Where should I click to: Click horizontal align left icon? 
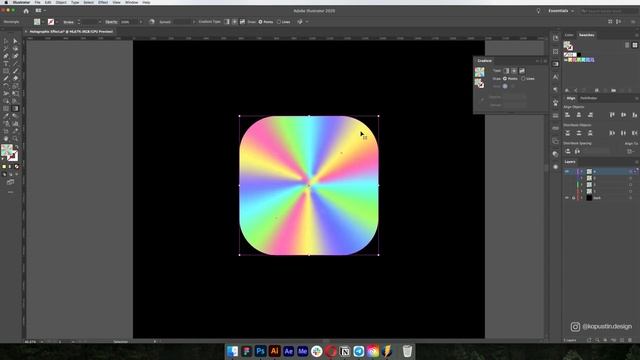tap(567, 115)
